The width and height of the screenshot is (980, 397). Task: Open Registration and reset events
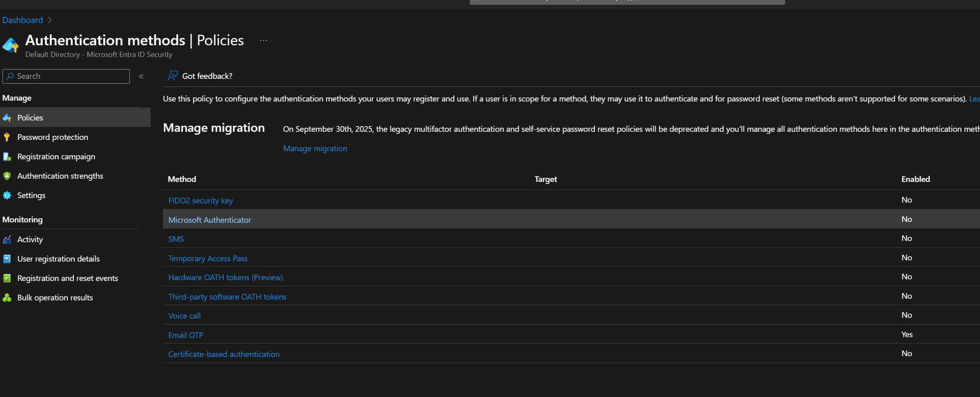coord(68,278)
